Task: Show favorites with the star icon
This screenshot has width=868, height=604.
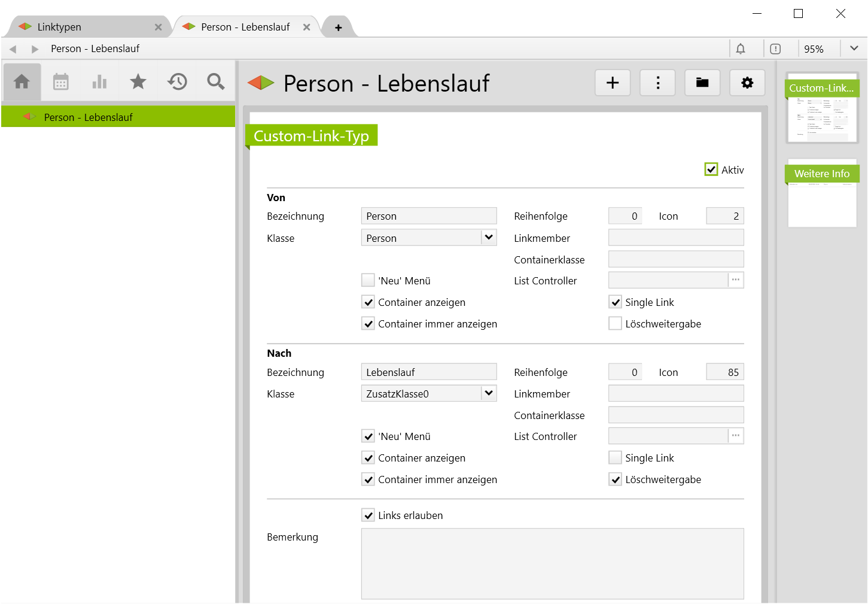Action: click(138, 81)
